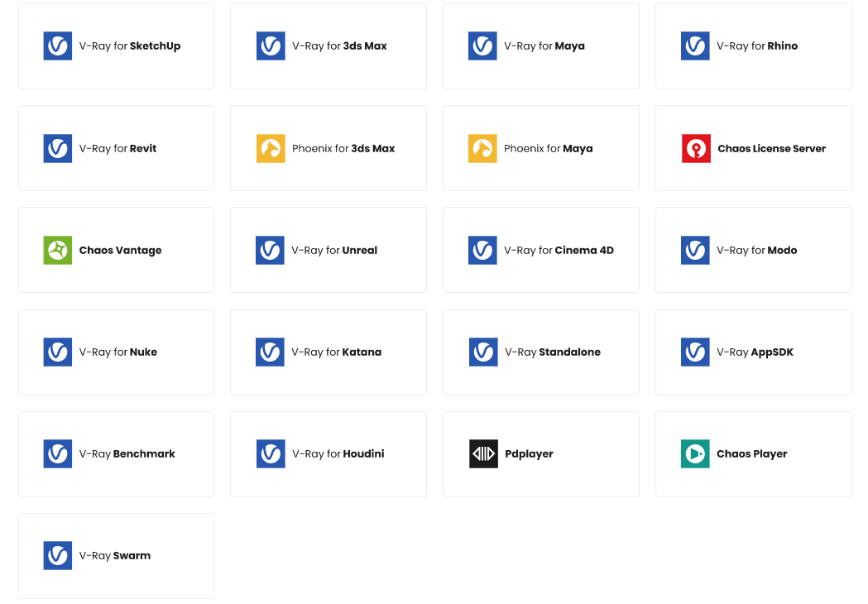
Task: Open Pdplayer text label
Action: click(529, 454)
